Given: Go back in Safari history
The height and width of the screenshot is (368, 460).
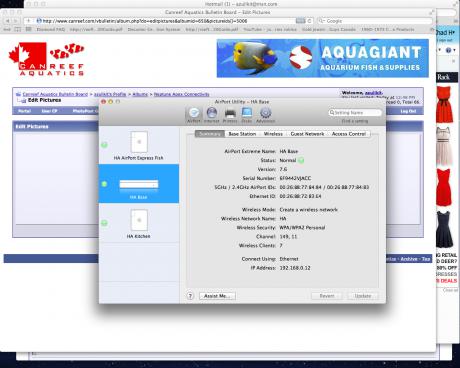Looking at the screenshot, I should click(7, 21).
